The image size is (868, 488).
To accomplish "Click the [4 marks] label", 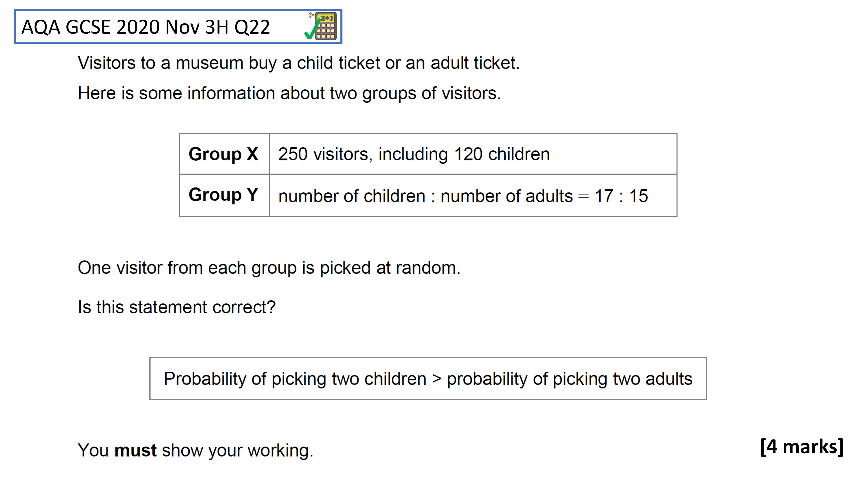I will point(802,447).
